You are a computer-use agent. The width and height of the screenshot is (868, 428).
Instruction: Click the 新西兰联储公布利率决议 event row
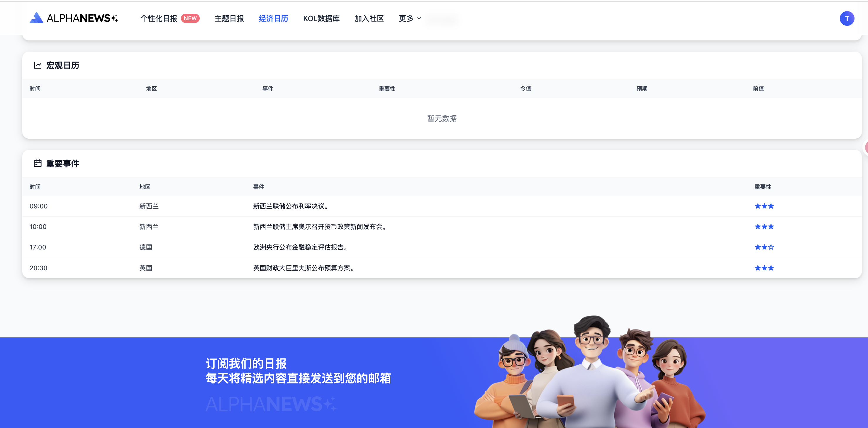tap(290, 206)
